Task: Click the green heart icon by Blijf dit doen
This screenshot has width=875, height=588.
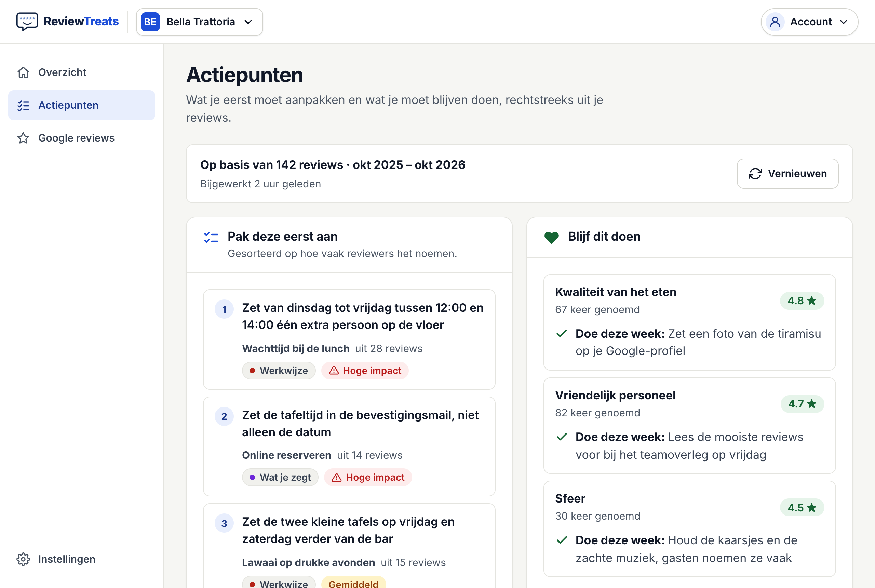Action: tap(551, 237)
